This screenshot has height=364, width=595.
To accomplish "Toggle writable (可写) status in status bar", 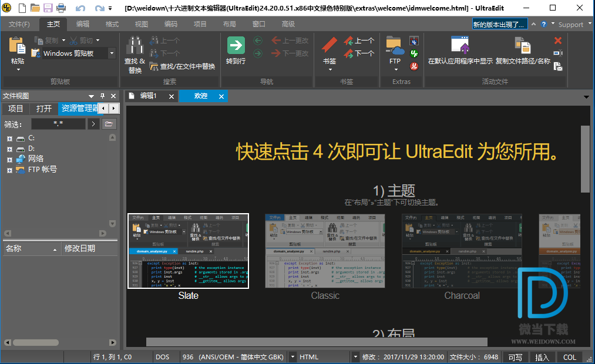I will pos(515,357).
